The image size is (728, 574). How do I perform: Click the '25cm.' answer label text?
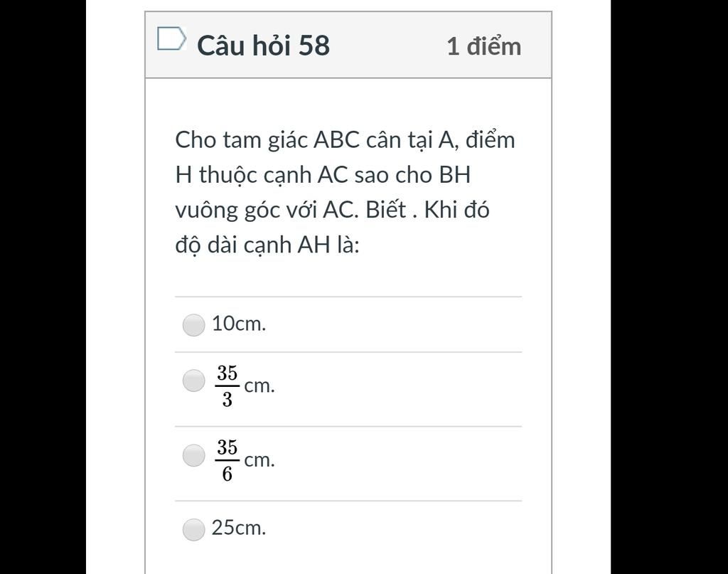[x=239, y=528]
